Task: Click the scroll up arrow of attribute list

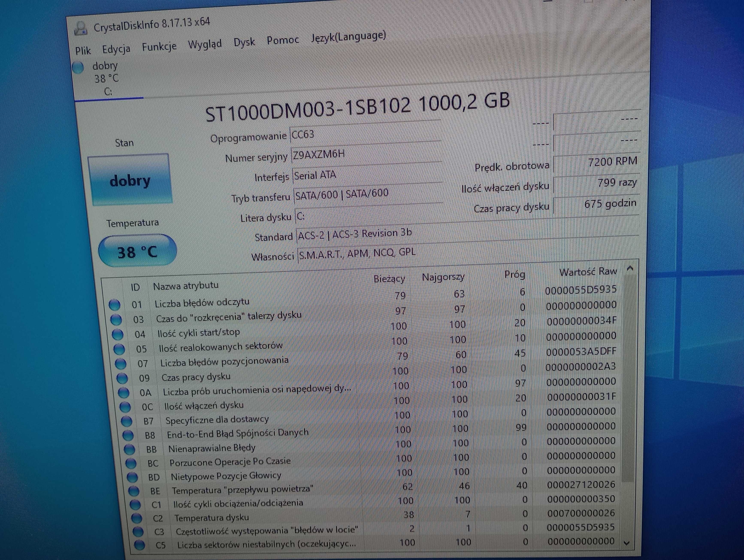Action: (x=630, y=268)
